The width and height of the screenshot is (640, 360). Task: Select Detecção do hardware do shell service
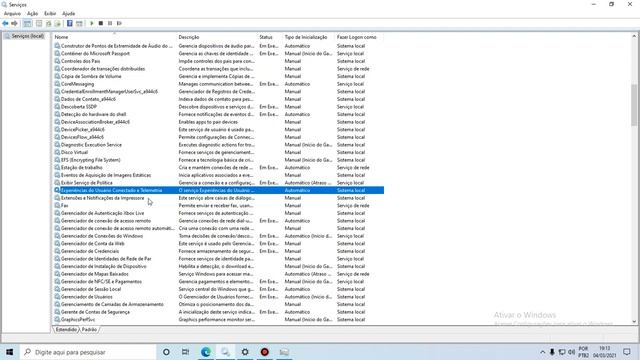[218, 114]
